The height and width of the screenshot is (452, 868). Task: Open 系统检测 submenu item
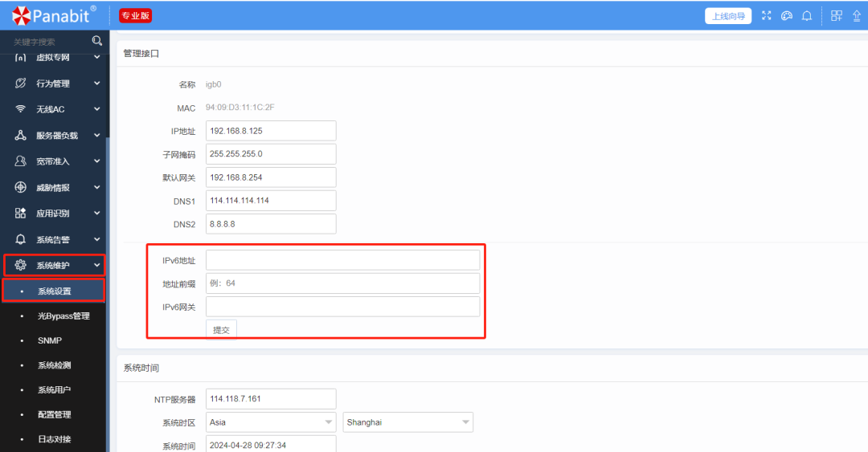(x=54, y=365)
